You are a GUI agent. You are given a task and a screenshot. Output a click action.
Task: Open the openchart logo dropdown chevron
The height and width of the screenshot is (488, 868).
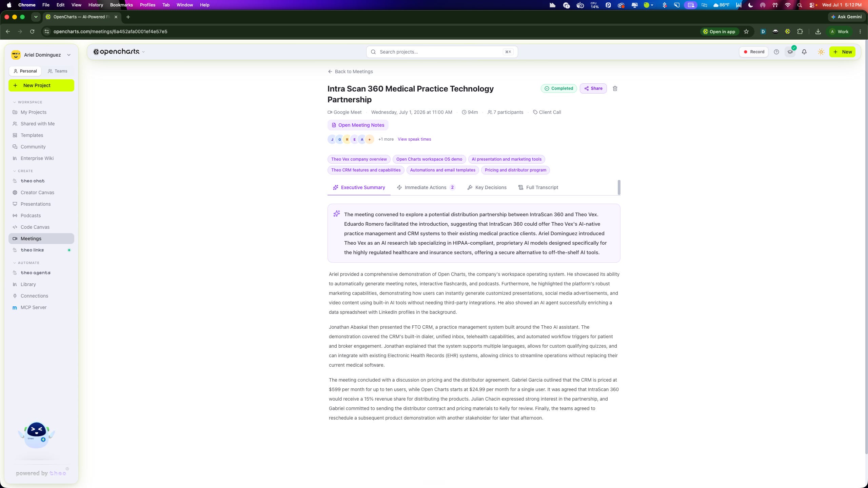pyautogui.click(x=143, y=52)
